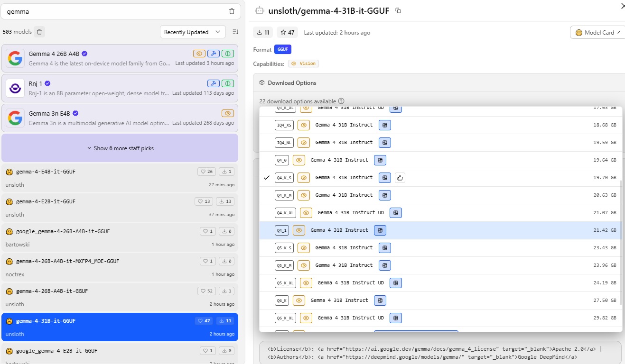The height and width of the screenshot is (364, 625).
Task: Click the Vision capability badge
Action: tap(304, 64)
